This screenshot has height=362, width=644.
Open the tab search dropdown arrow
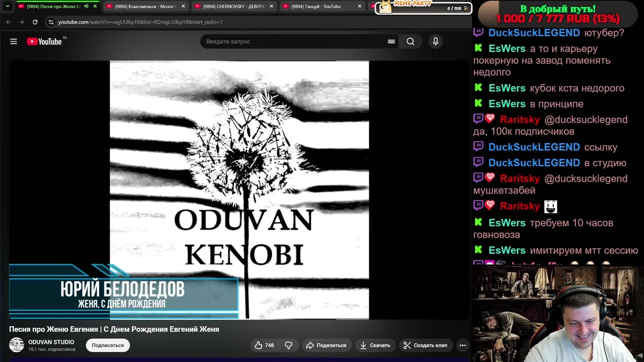coord(8,7)
